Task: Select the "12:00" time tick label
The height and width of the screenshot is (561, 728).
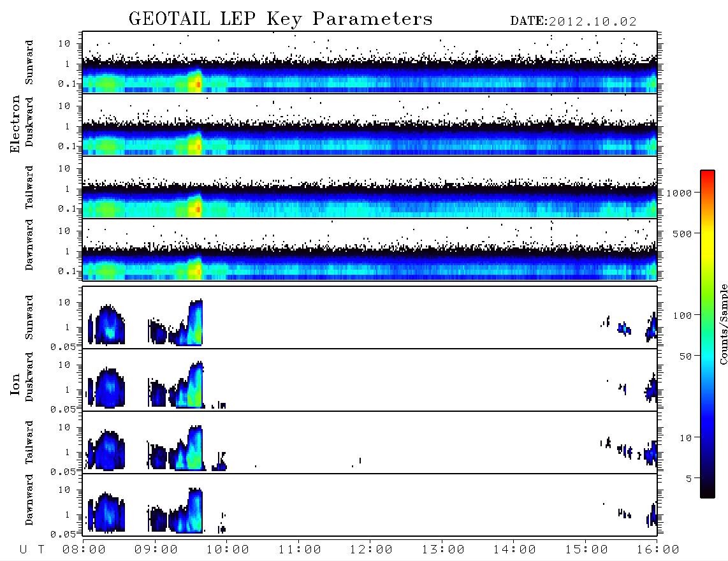Action: tap(371, 550)
